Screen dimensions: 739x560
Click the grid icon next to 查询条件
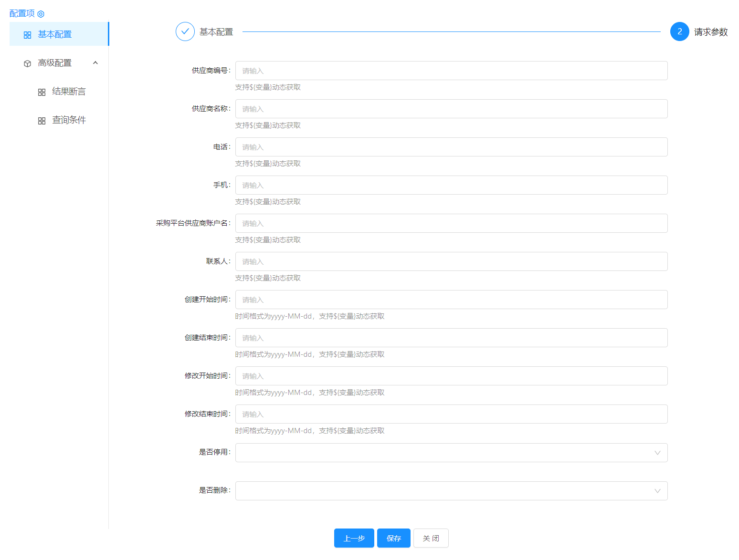42,121
